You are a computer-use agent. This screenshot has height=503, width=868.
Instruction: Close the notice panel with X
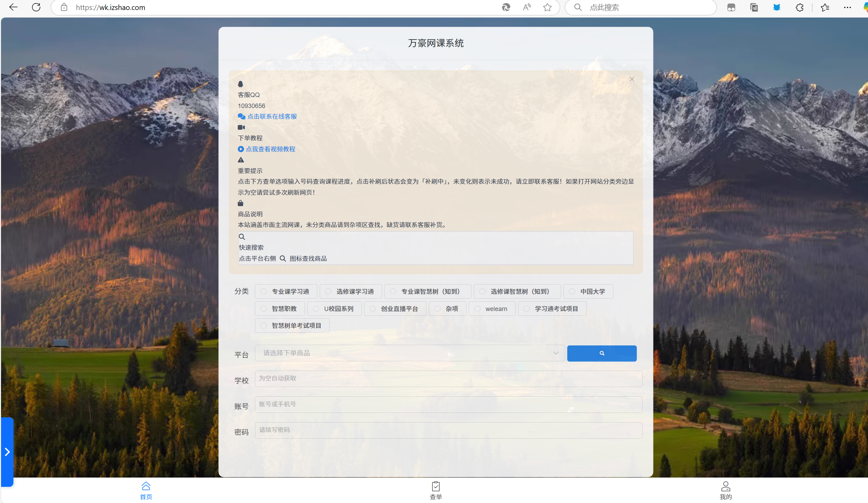tap(632, 79)
